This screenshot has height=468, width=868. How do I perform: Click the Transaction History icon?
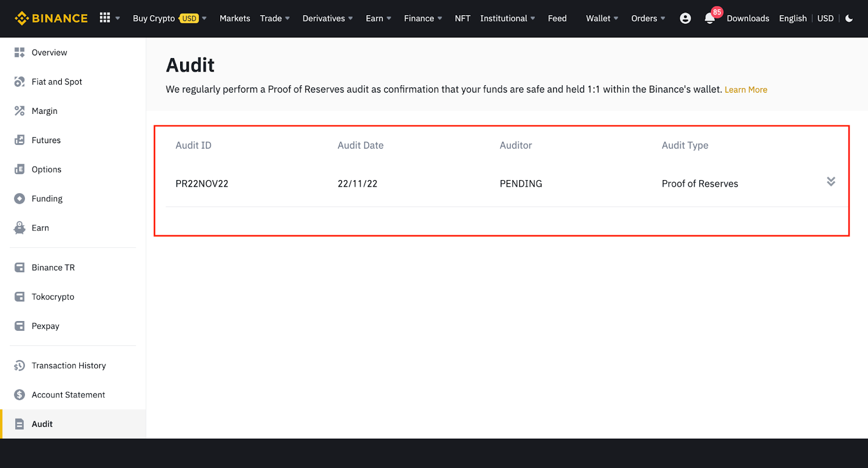click(x=20, y=366)
